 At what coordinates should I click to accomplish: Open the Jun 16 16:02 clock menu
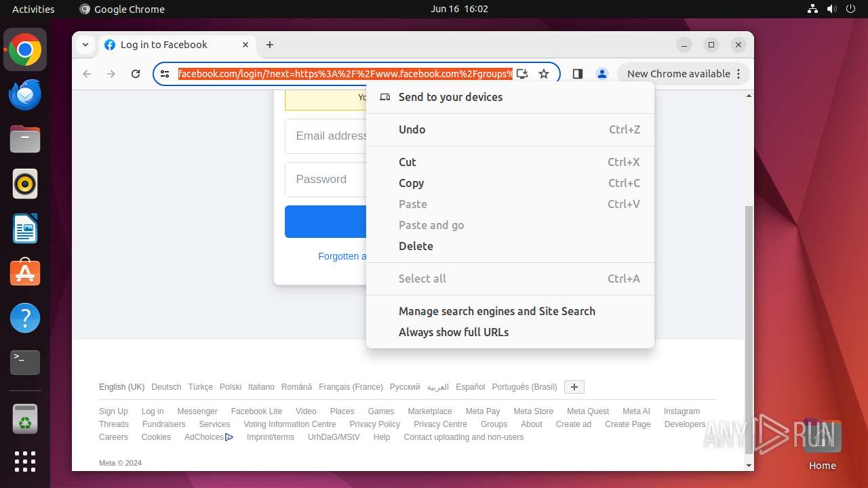tap(459, 9)
